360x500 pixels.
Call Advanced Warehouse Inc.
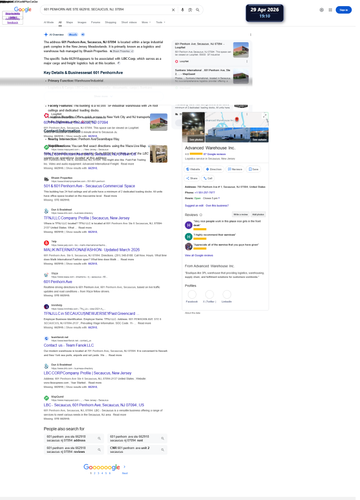(208, 178)
